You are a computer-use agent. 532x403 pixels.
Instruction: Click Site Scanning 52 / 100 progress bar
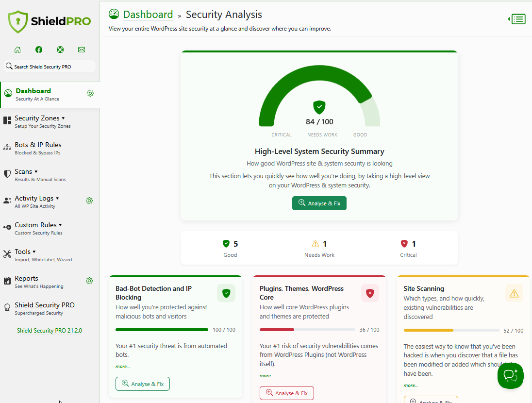coord(451,330)
